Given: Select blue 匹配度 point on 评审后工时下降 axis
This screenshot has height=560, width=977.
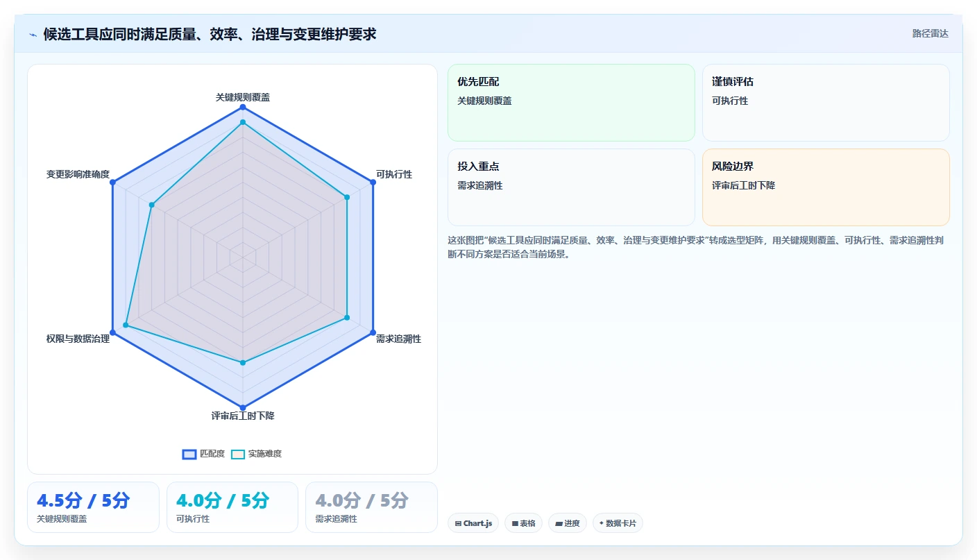Looking at the screenshot, I should [243, 407].
